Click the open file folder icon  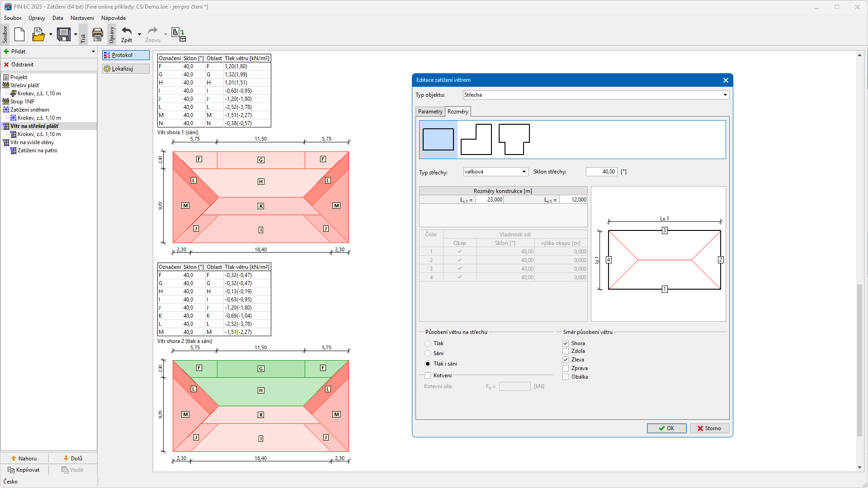(x=38, y=34)
